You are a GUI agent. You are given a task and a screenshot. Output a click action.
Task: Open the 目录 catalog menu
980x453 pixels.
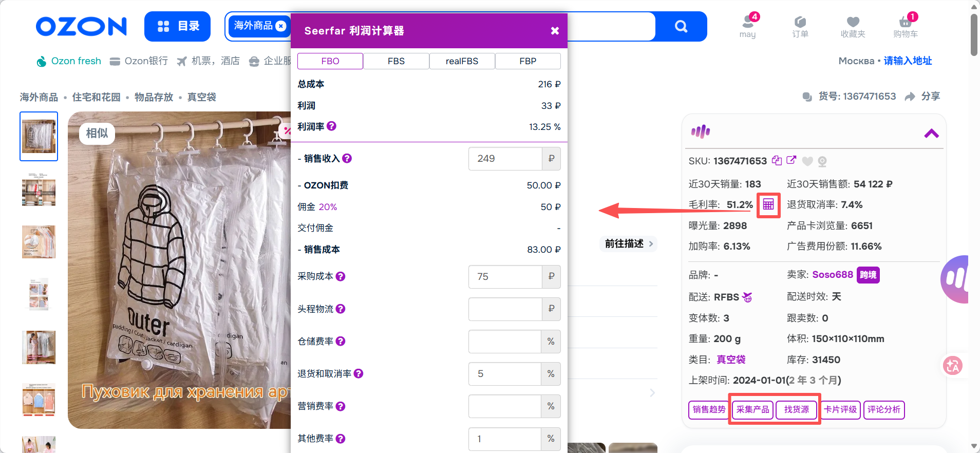tap(178, 26)
